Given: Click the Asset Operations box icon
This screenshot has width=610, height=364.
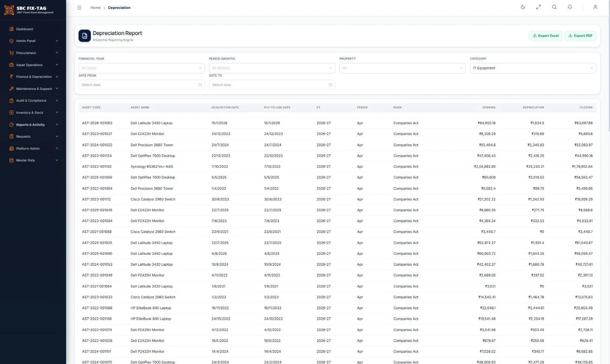Looking at the screenshot, I should (11, 65).
